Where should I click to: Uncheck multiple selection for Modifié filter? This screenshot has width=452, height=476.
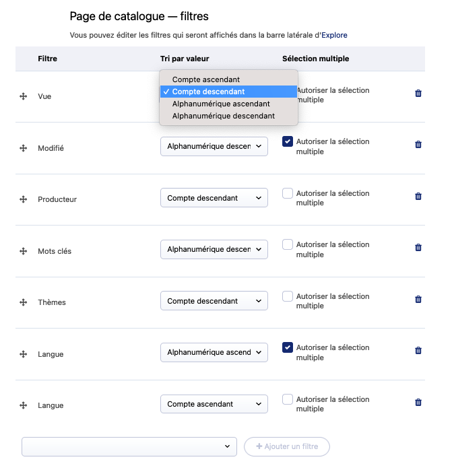click(288, 141)
